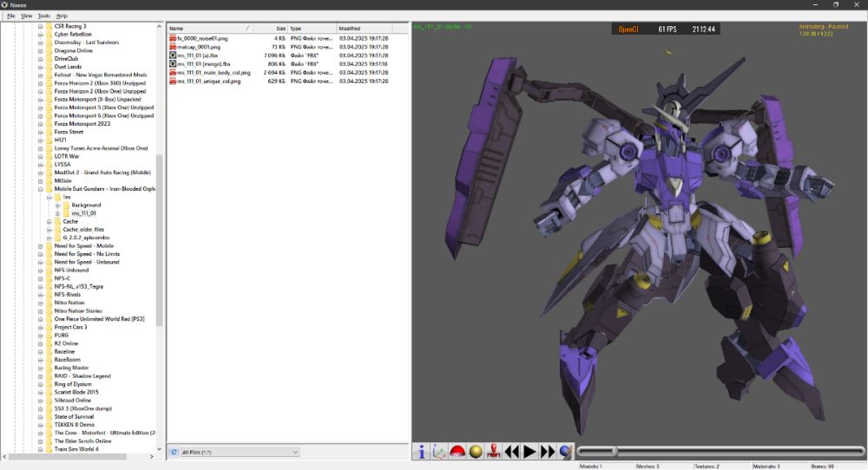Open the model info (i) panel
This screenshot has width=868, height=470.
[x=421, y=452]
